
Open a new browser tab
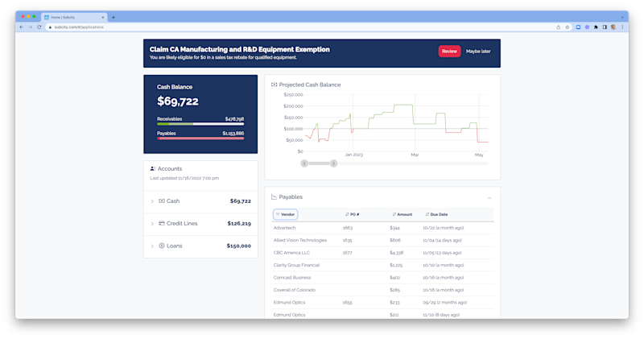point(114,17)
